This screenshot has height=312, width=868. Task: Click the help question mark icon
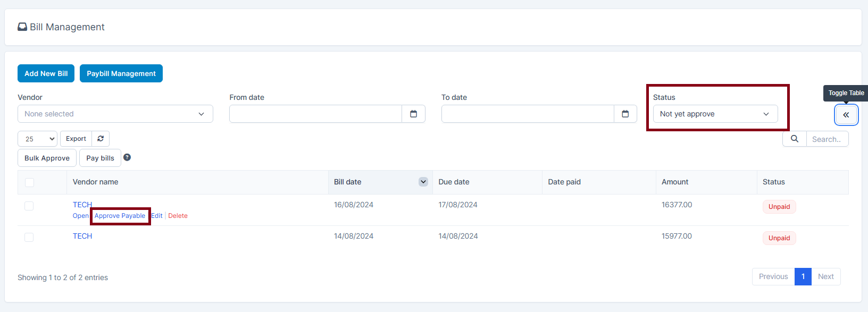click(x=127, y=157)
